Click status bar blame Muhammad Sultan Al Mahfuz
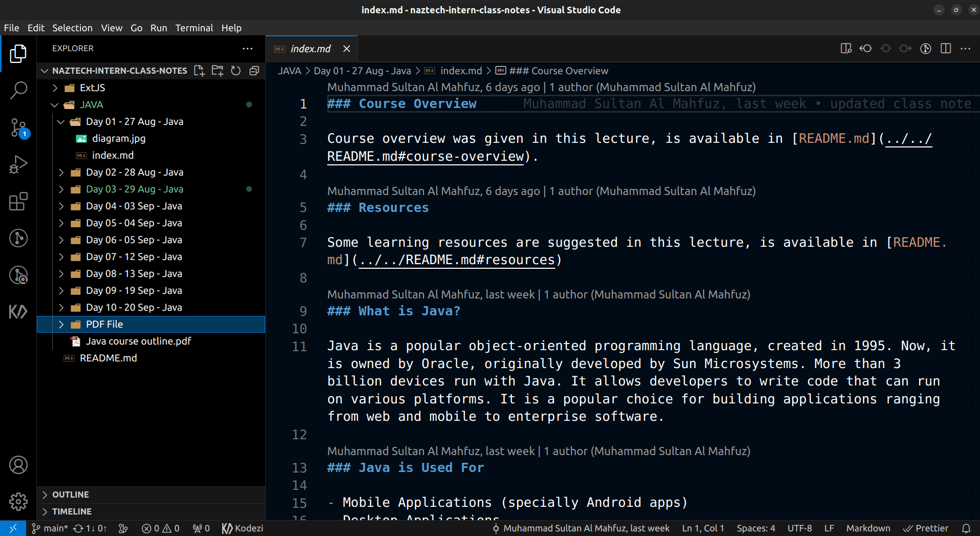Screen dimensions: 980x536 (581, 528)
